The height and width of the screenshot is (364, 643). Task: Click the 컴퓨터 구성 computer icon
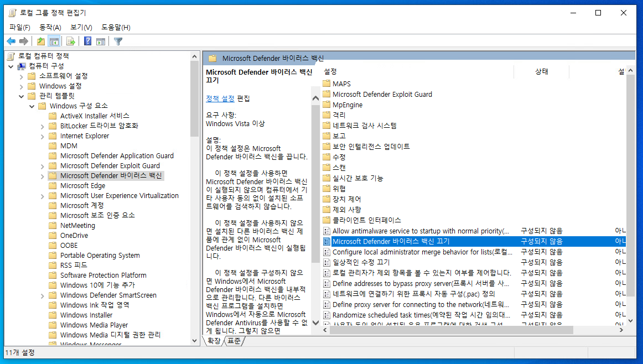click(x=22, y=66)
